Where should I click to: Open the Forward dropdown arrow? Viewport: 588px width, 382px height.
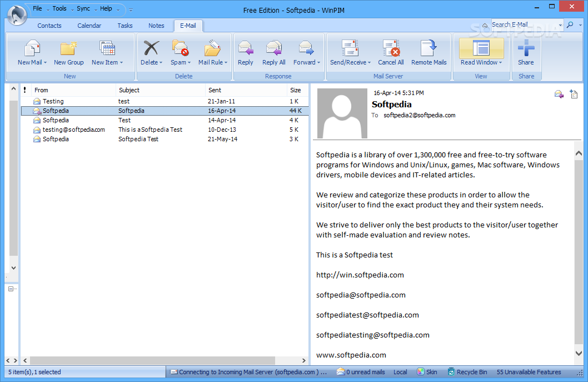point(318,63)
